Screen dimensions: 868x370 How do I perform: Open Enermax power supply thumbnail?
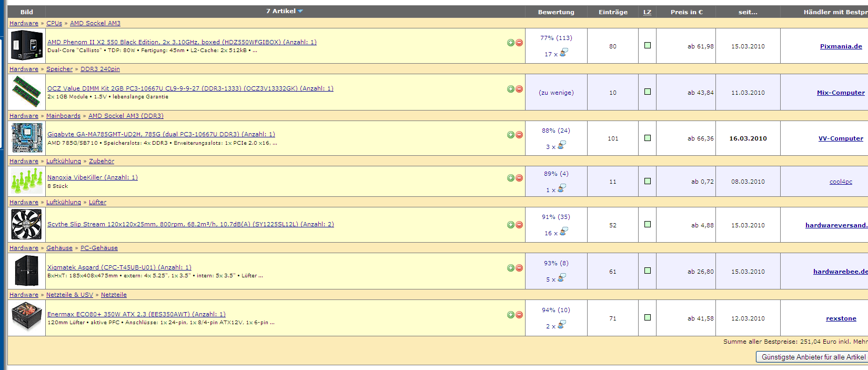(26, 317)
